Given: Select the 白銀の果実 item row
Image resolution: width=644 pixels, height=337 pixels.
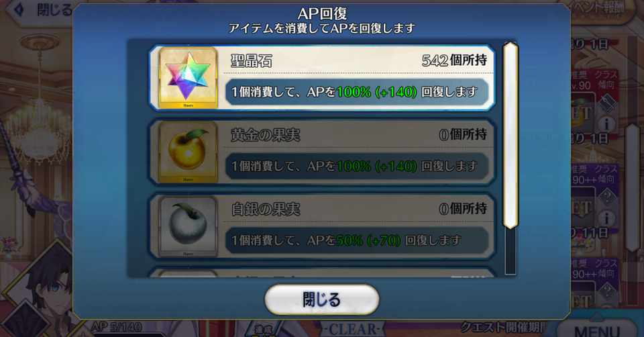Looking at the screenshot, I should (x=322, y=226).
